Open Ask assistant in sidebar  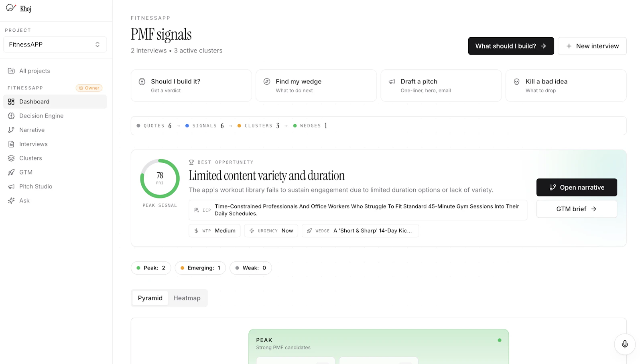pyautogui.click(x=55, y=200)
